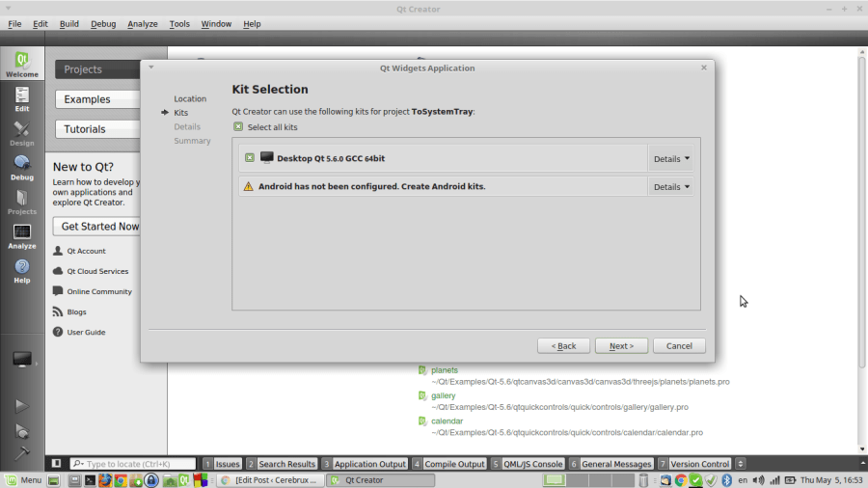Click Next to continue the wizard
Image resolution: width=868 pixels, height=488 pixels.
coord(621,346)
